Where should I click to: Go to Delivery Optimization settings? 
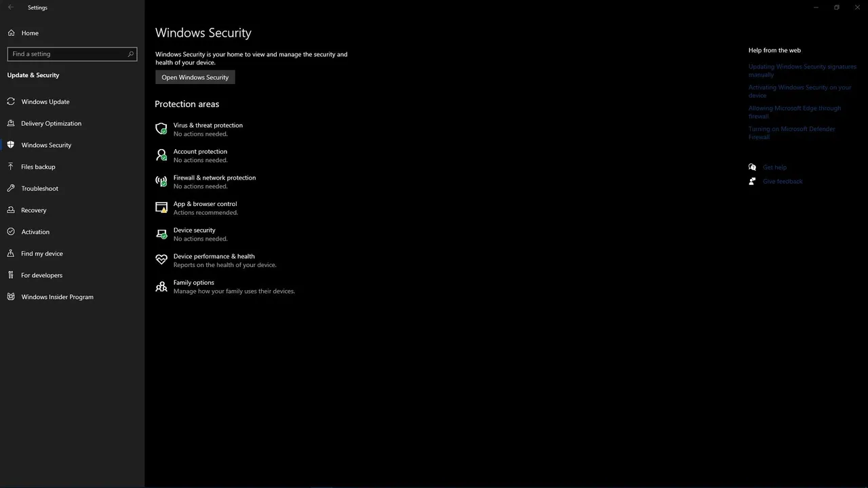click(51, 123)
